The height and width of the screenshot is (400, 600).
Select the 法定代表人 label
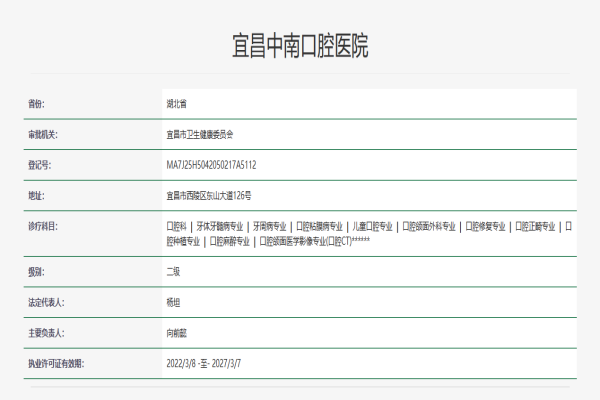pyautogui.click(x=46, y=303)
